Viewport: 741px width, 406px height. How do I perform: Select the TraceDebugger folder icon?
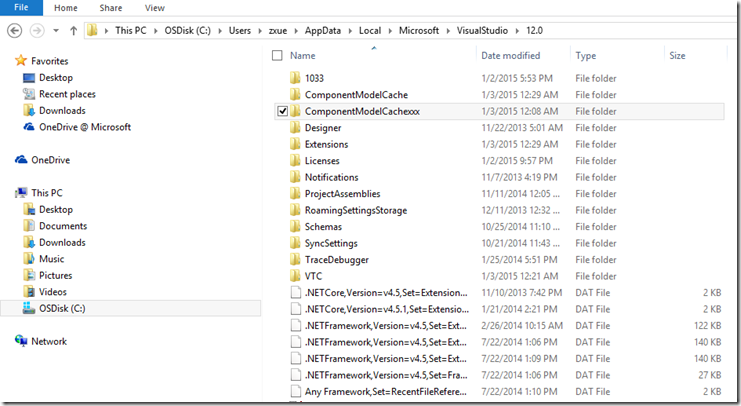pyautogui.click(x=295, y=260)
